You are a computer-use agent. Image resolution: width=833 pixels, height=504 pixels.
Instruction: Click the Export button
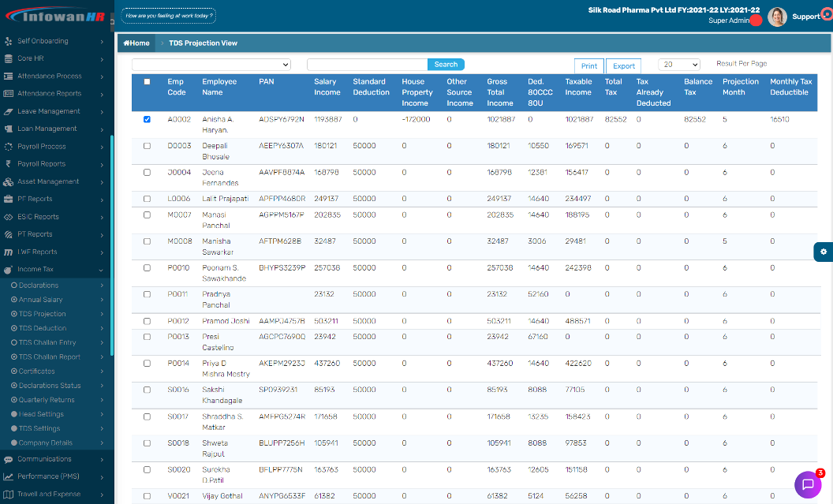[623, 66]
